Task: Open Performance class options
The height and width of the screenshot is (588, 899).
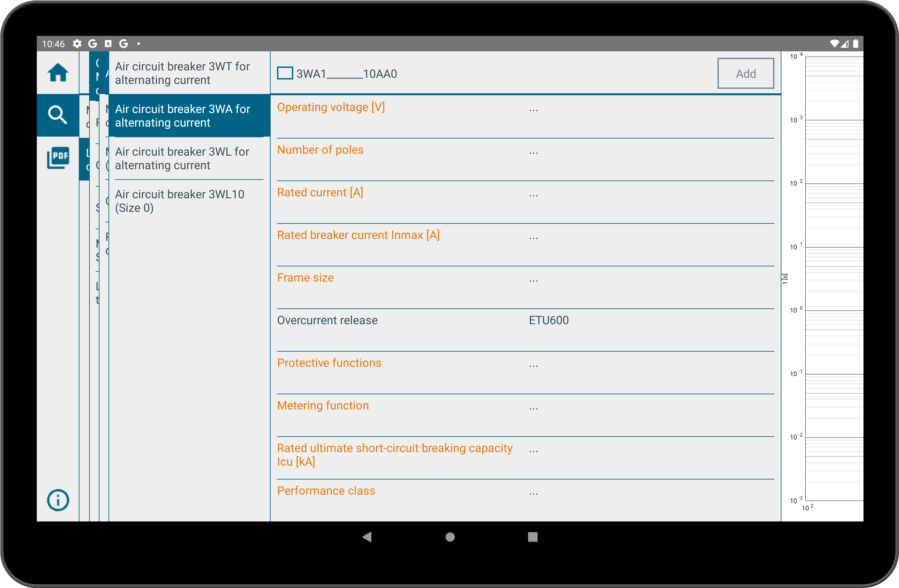Action: pos(525,500)
